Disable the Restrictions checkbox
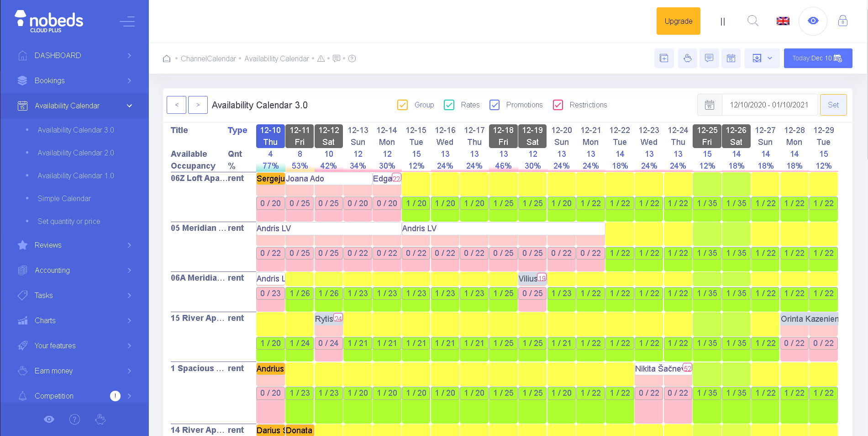 (558, 105)
